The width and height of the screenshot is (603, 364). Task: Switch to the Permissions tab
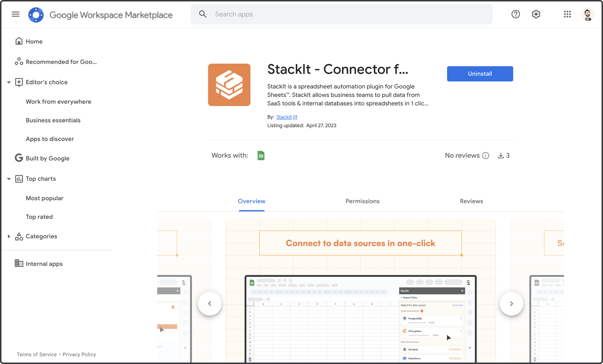(362, 201)
